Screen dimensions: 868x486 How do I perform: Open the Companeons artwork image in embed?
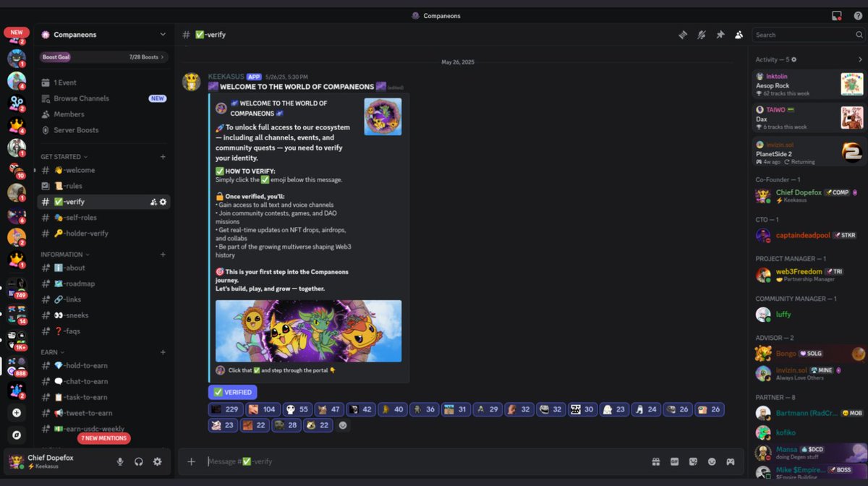click(x=308, y=331)
